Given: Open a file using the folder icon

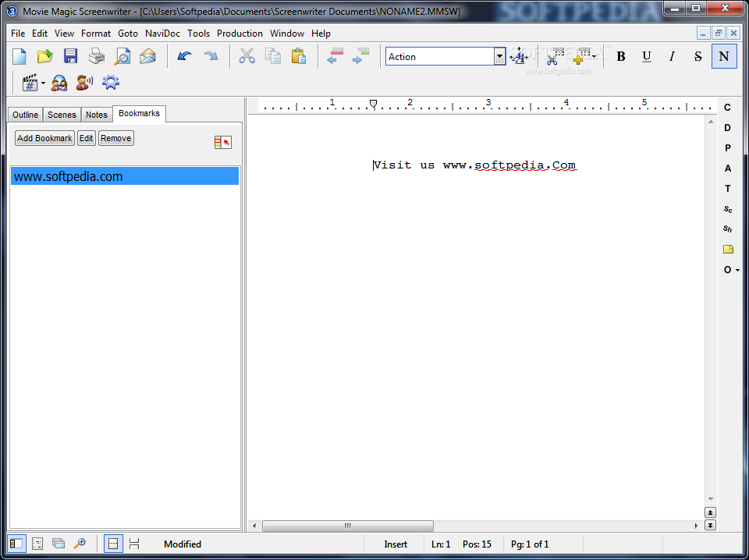Looking at the screenshot, I should click(x=45, y=56).
